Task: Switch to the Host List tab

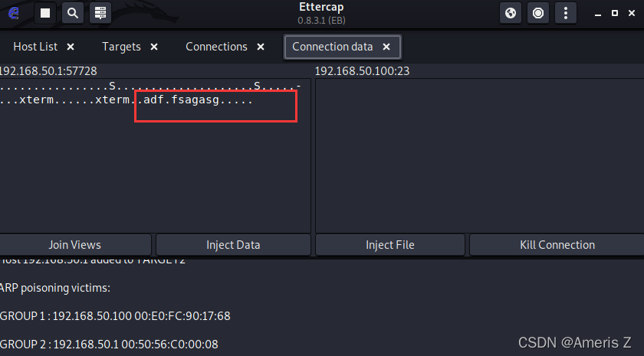Action: [x=35, y=47]
